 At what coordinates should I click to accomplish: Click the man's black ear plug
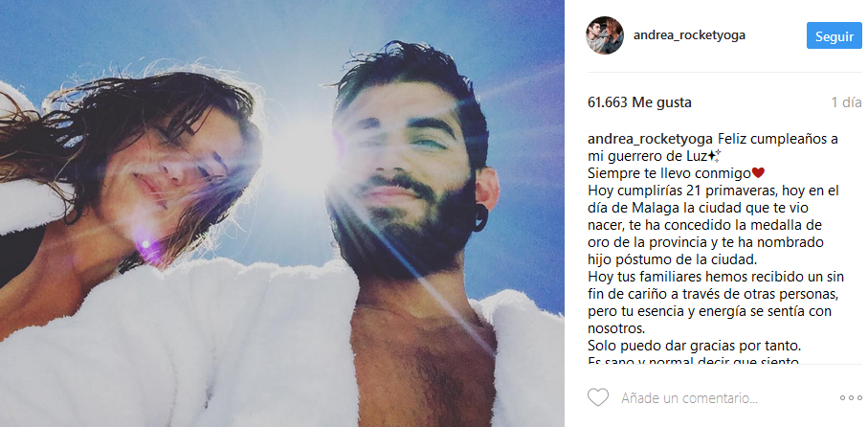pyautogui.click(x=480, y=217)
